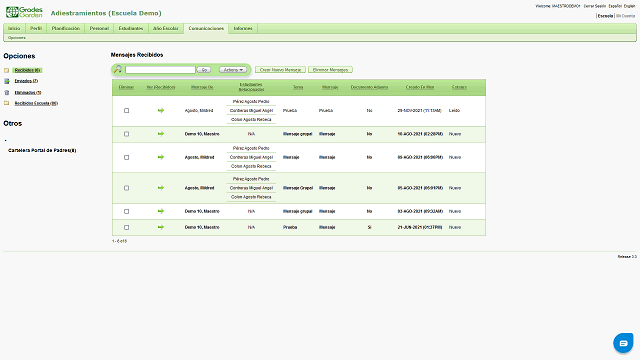Click Eliminar Mensajes button
Image resolution: width=640 pixels, height=360 pixels.
(x=330, y=70)
